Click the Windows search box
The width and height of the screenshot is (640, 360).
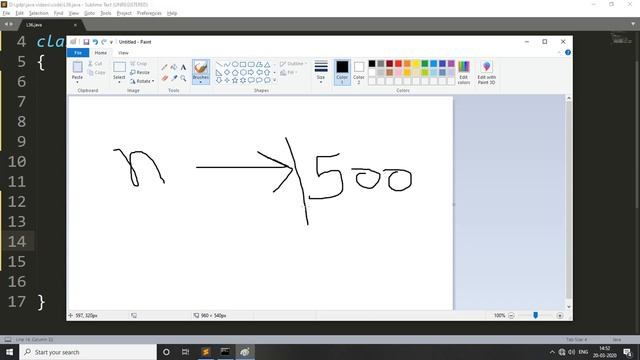click(88, 352)
